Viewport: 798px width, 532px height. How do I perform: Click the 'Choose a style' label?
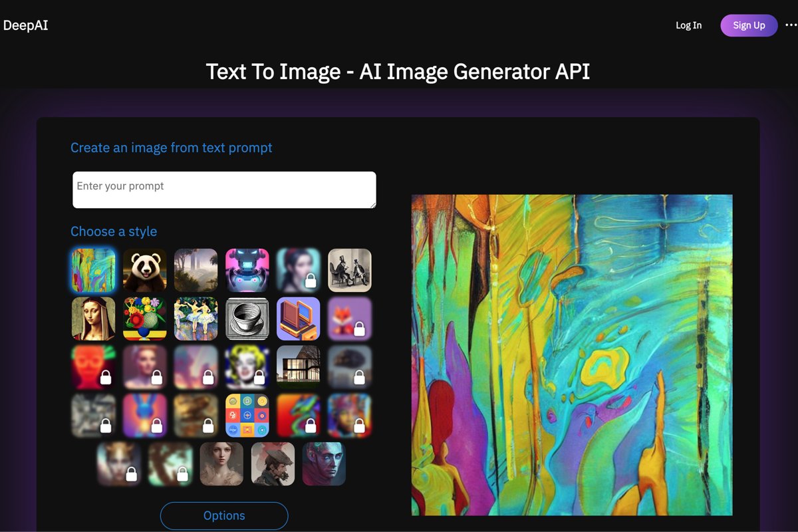click(x=114, y=231)
